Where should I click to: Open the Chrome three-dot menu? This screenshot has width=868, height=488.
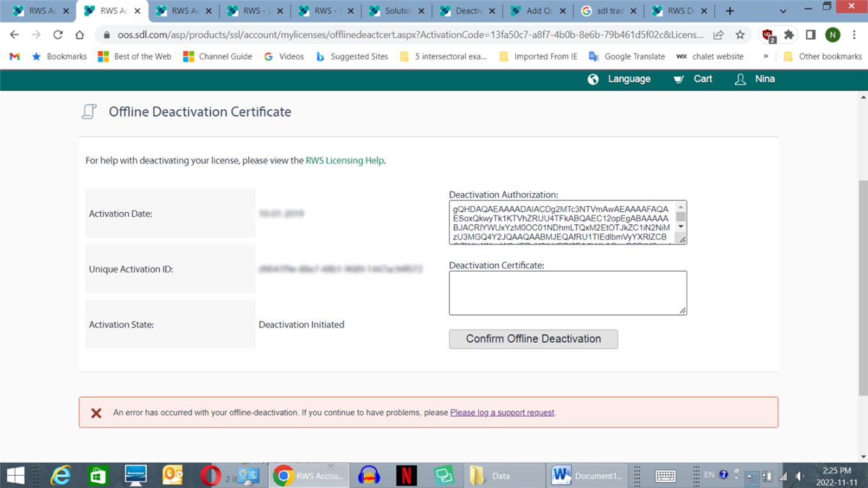click(x=854, y=34)
